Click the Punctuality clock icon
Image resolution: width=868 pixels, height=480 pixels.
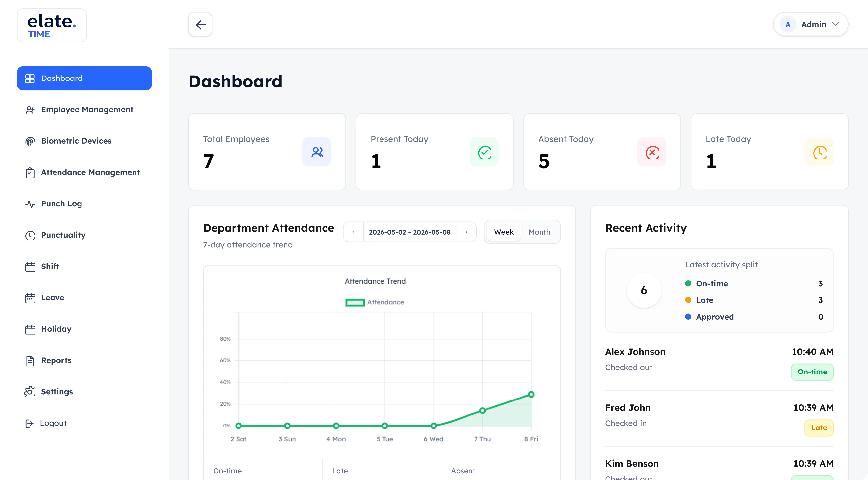click(30, 235)
